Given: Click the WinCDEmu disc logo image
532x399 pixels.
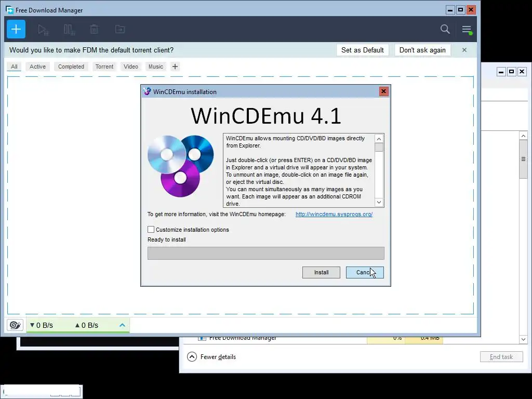Looking at the screenshot, I should 181,166.
